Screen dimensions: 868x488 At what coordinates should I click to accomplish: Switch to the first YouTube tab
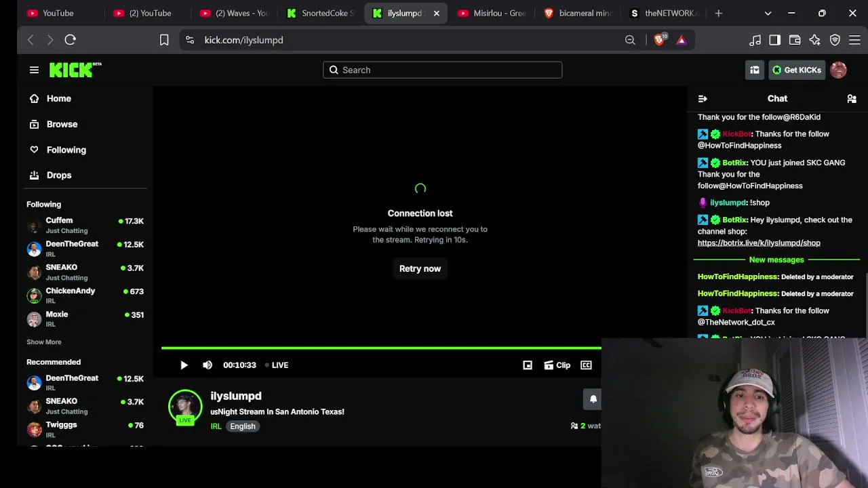(58, 13)
